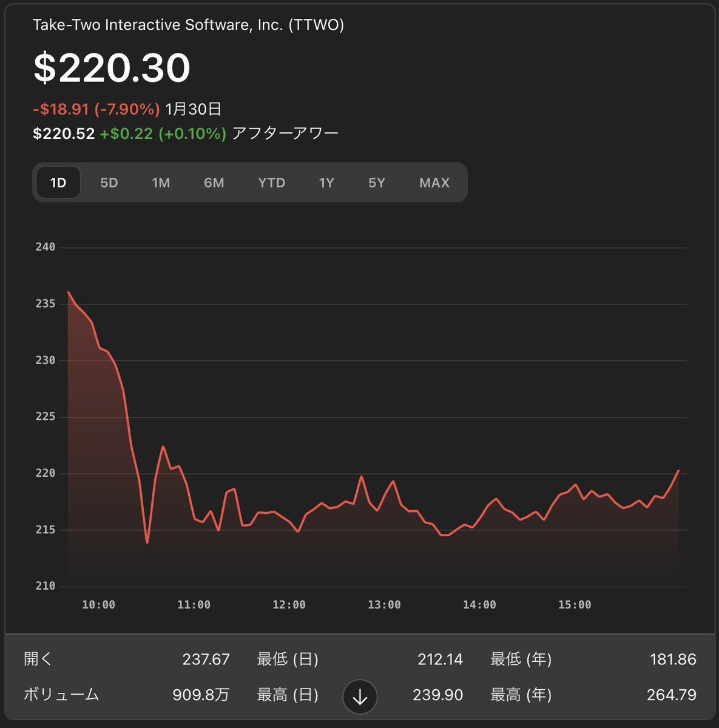This screenshot has width=719, height=728.
Task: Click the after-hours change +$0.22 (+0.10%)
Action: pos(163,133)
